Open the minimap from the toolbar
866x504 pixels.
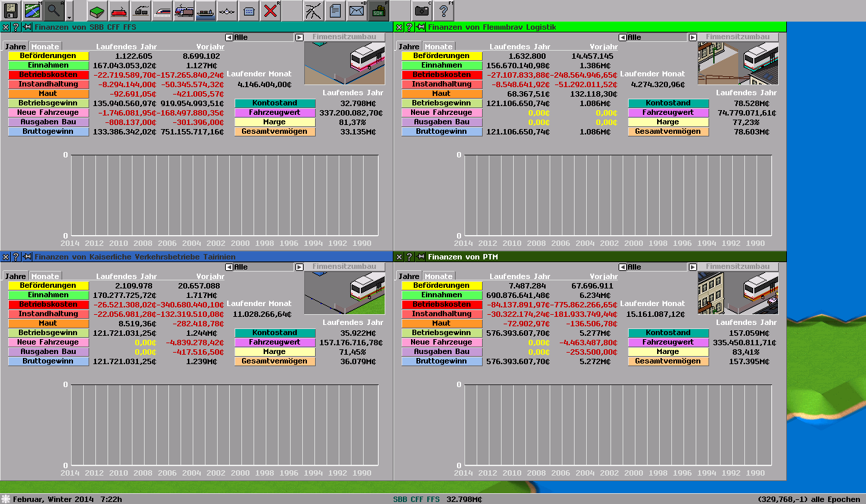32,10
